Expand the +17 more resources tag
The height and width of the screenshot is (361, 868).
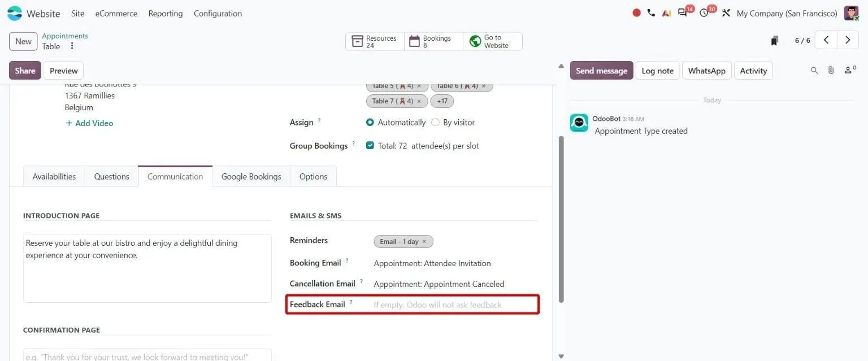click(442, 101)
